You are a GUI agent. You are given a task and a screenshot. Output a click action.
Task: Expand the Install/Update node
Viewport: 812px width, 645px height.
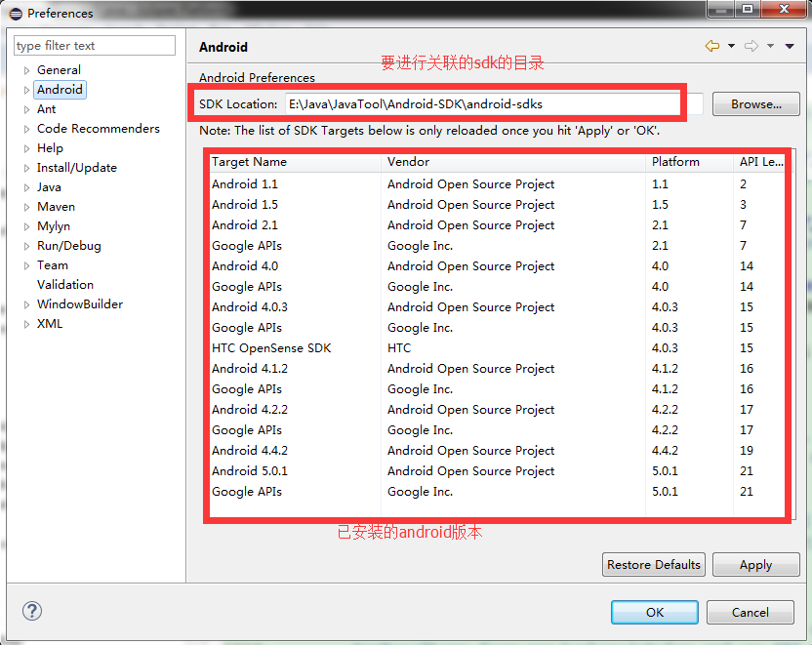point(27,168)
